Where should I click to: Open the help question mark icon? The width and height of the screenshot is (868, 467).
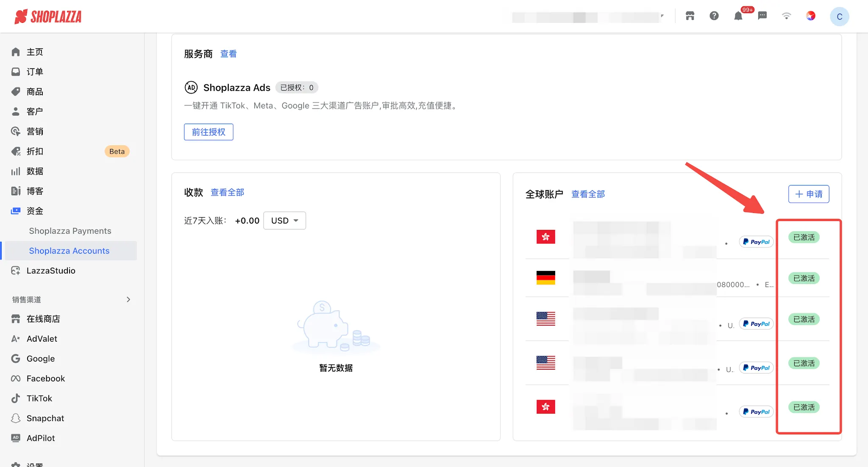pyautogui.click(x=714, y=16)
